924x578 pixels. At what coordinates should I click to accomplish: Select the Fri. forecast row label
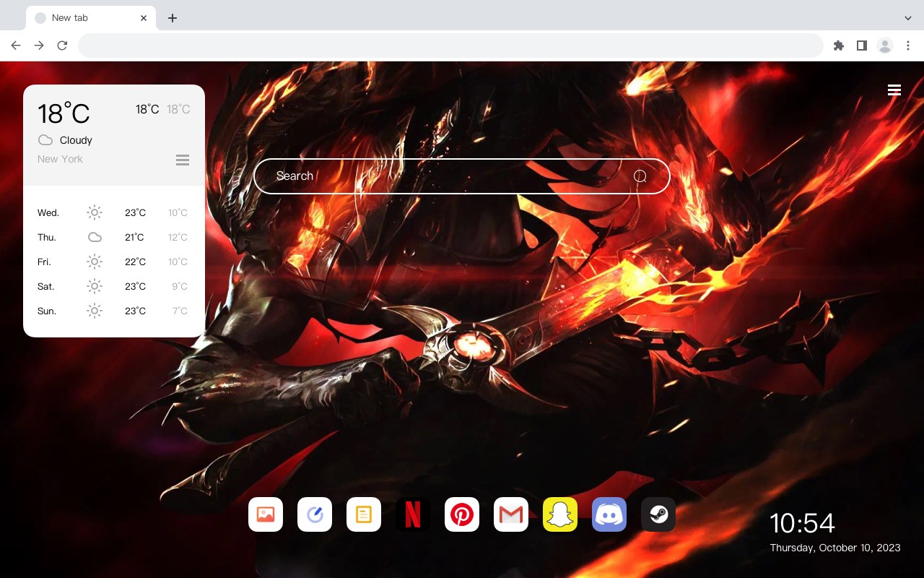pos(44,262)
